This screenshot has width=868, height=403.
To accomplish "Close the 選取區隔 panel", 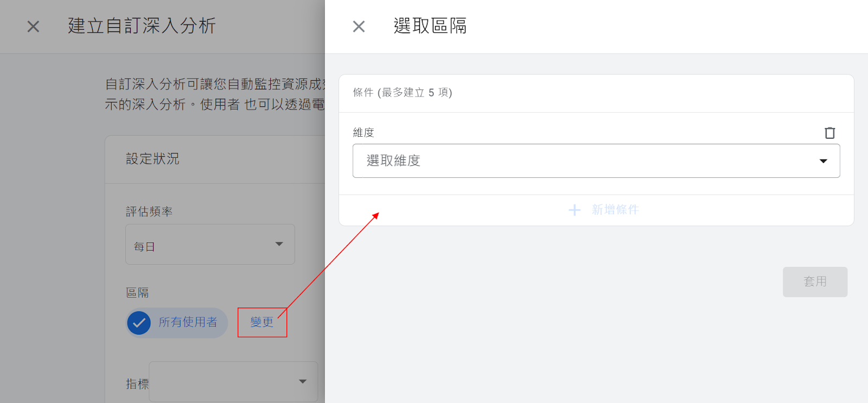I will [x=359, y=27].
